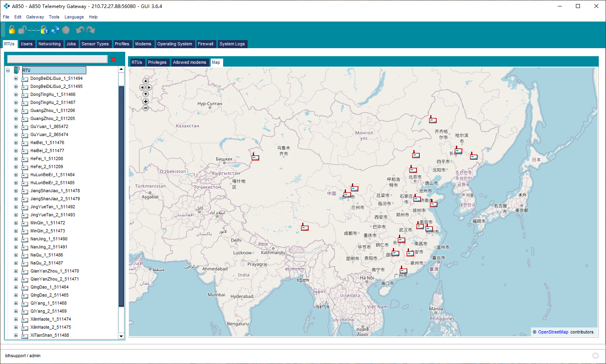Pan the map up with arrow button
Screen dimensions: 606x364
click(146, 81)
